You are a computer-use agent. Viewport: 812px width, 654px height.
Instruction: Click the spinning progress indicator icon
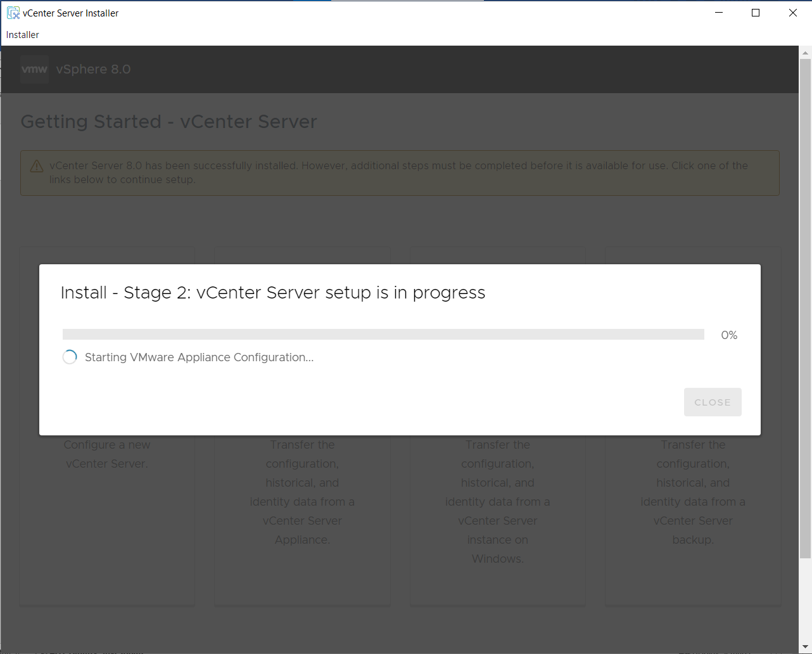point(70,357)
